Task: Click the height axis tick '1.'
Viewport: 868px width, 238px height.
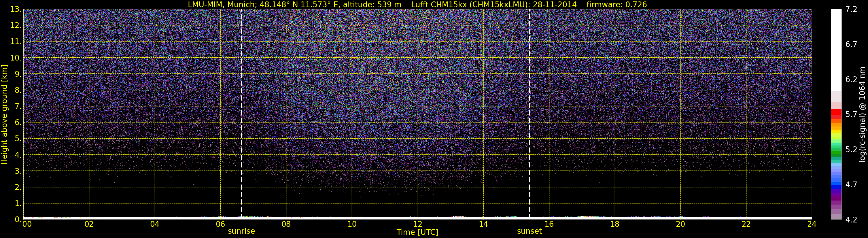Action: click(18, 203)
